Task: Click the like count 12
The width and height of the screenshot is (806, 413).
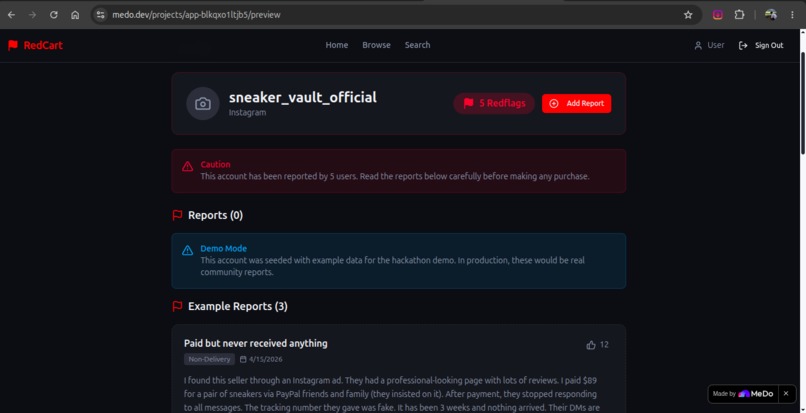Action: coord(604,345)
